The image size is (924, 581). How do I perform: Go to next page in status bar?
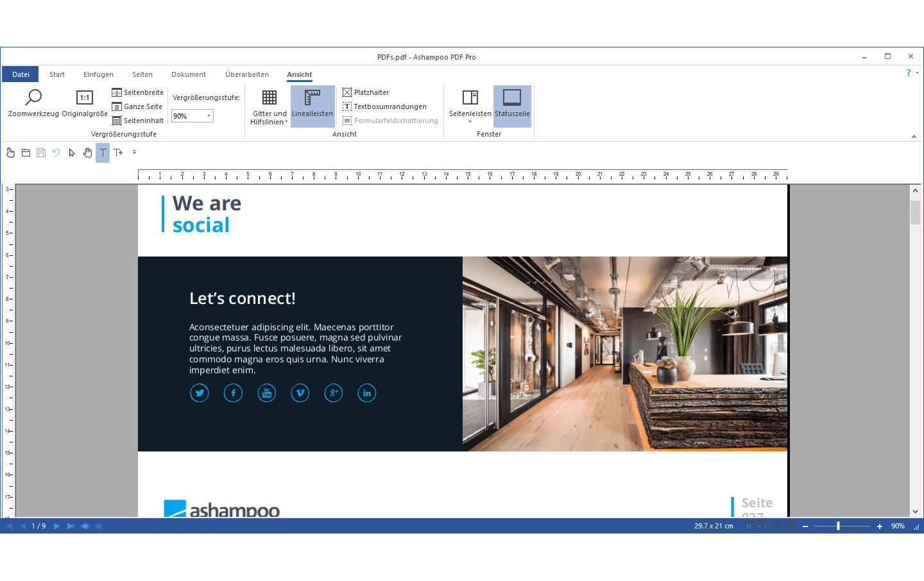click(x=56, y=526)
